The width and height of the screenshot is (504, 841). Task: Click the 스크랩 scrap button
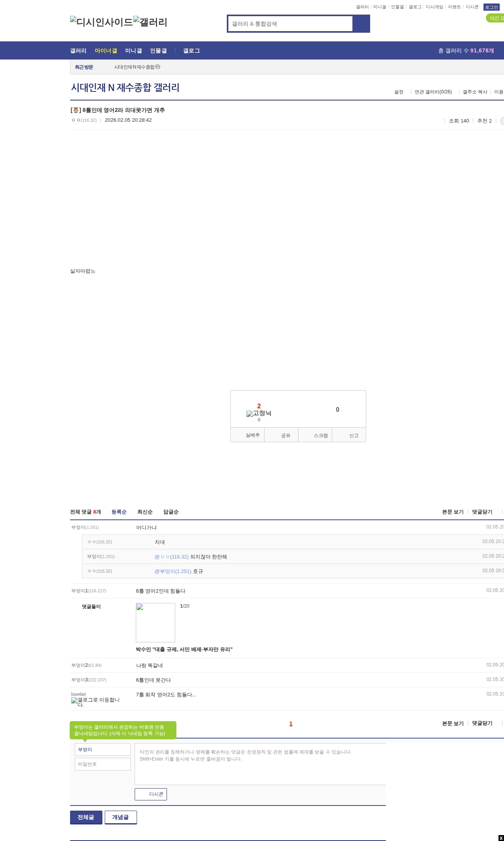coord(315,435)
